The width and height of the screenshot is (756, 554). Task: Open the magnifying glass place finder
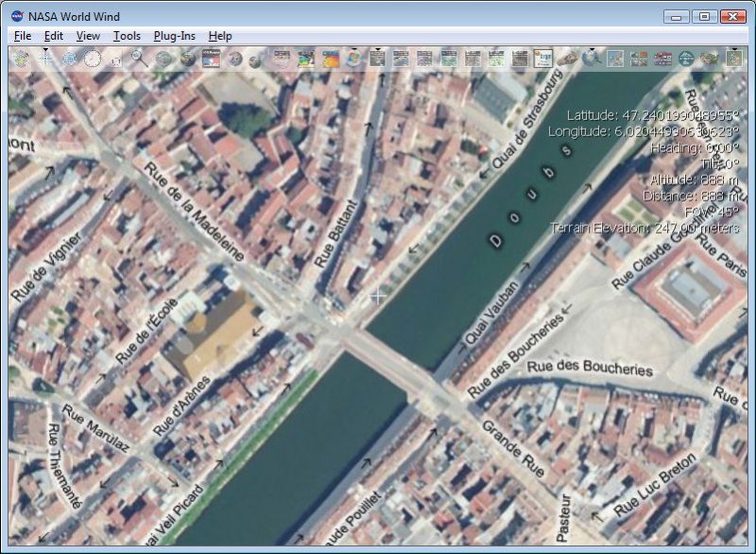click(x=140, y=60)
